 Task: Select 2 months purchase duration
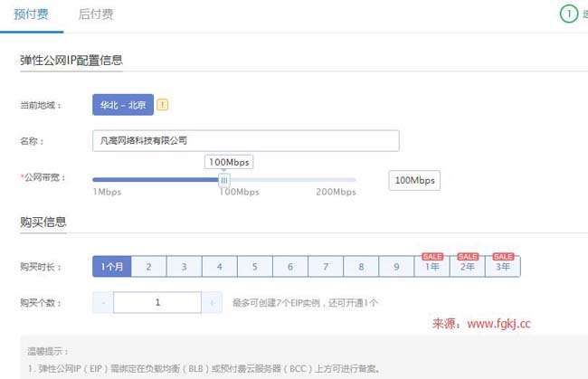(147, 267)
